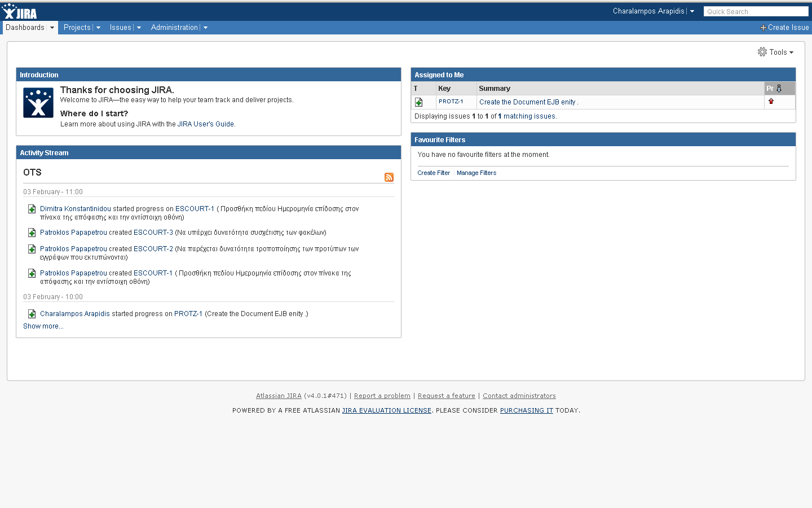Open Dimitra Konstantinidou's profile link

76,209
